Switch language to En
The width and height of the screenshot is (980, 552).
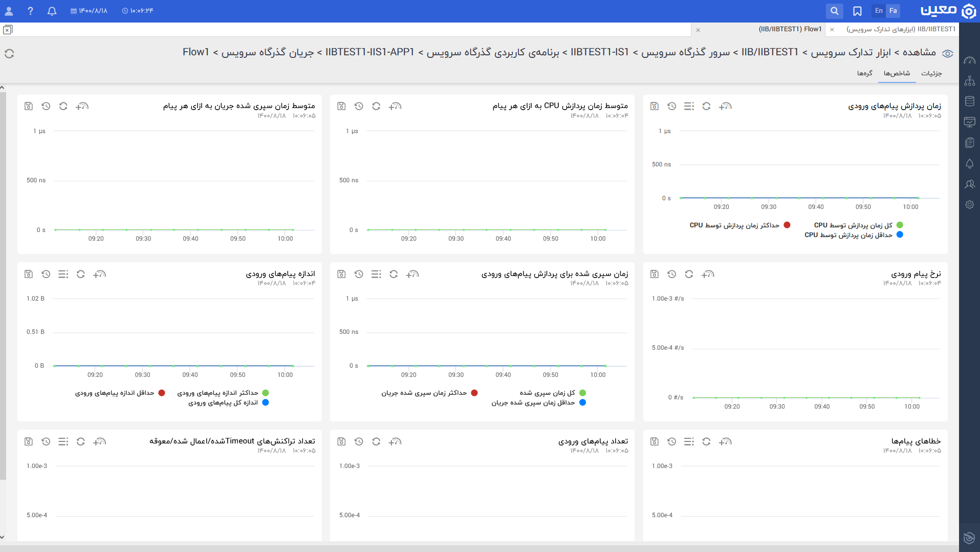[x=879, y=11]
